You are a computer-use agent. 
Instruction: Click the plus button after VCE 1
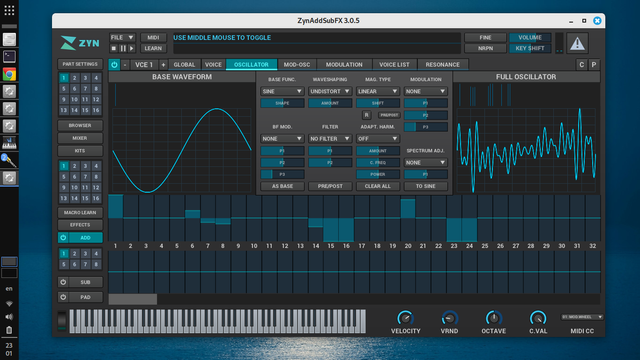163,64
